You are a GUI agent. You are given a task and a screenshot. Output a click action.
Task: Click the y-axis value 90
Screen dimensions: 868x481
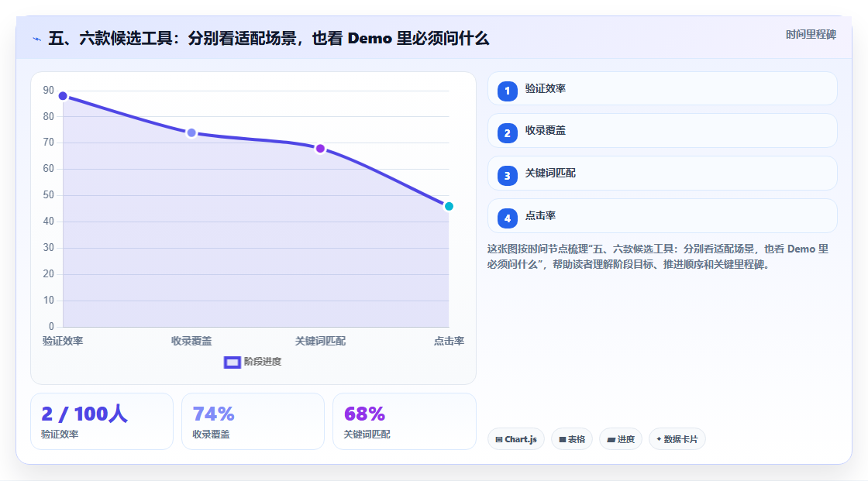tap(49, 90)
